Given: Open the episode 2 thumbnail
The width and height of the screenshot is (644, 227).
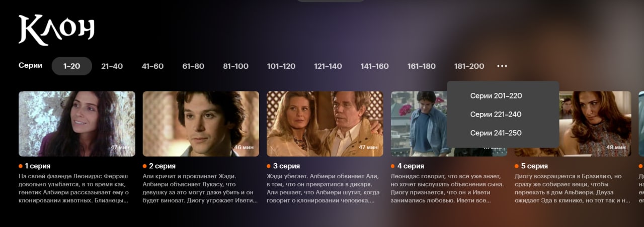Looking at the screenshot, I should [201, 124].
